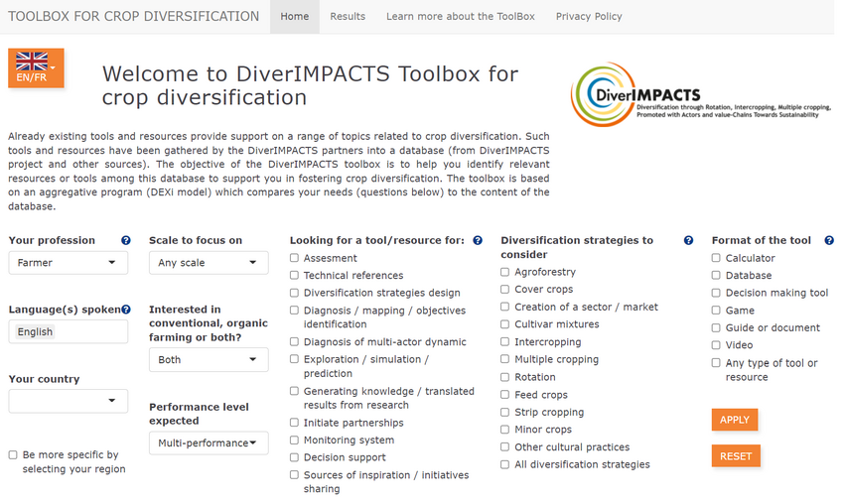
Task: Open the Performance level dropdown showing Multi-performance
Action: click(209, 443)
